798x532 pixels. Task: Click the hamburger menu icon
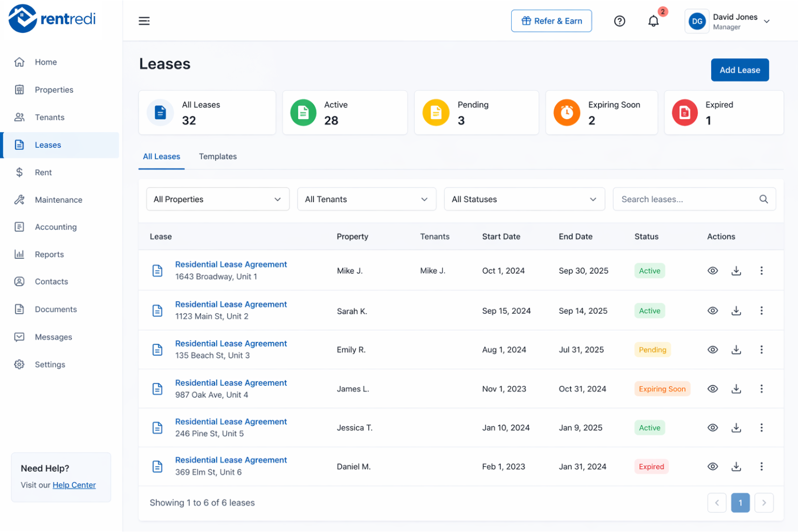pos(144,20)
